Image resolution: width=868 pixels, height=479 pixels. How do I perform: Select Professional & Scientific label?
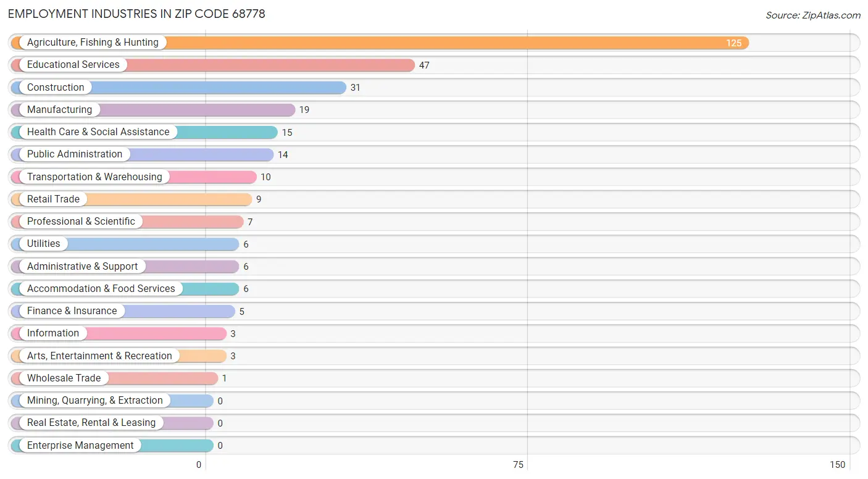coord(81,222)
